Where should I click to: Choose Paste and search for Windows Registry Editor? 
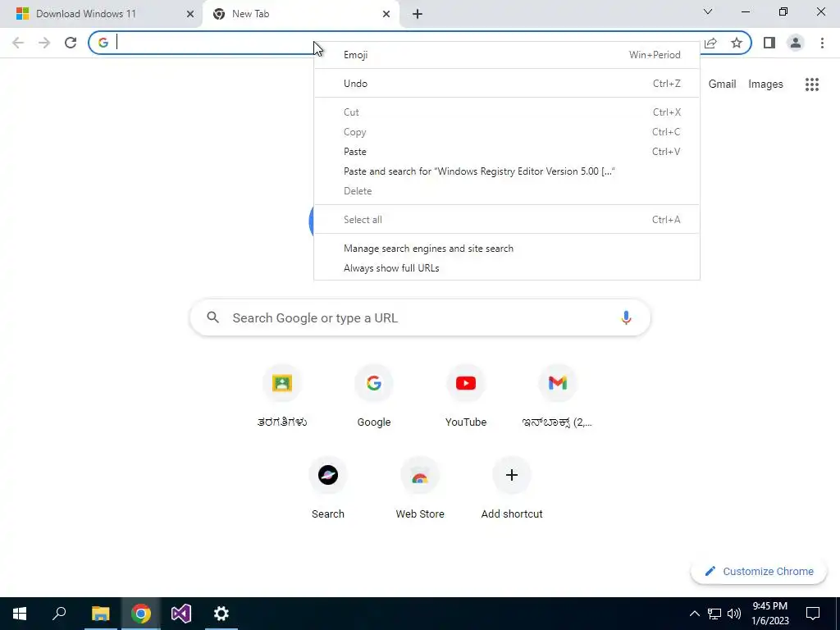point(507,171)
